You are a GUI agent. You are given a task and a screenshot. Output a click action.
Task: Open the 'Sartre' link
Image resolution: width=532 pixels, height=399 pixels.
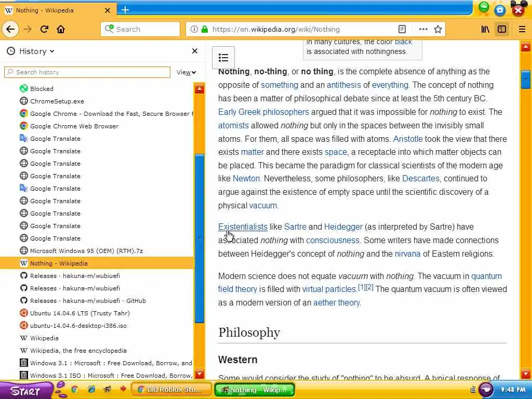tap(295, 227)
